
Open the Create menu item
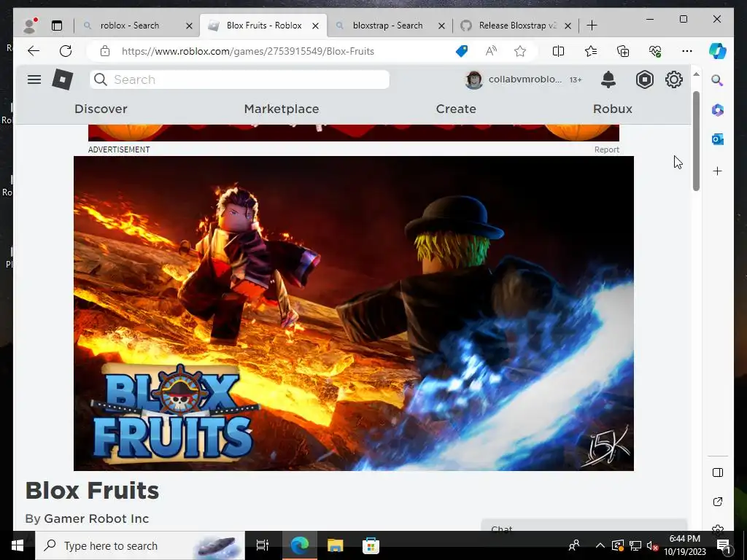pyautogui.click(x=456, y=109)
